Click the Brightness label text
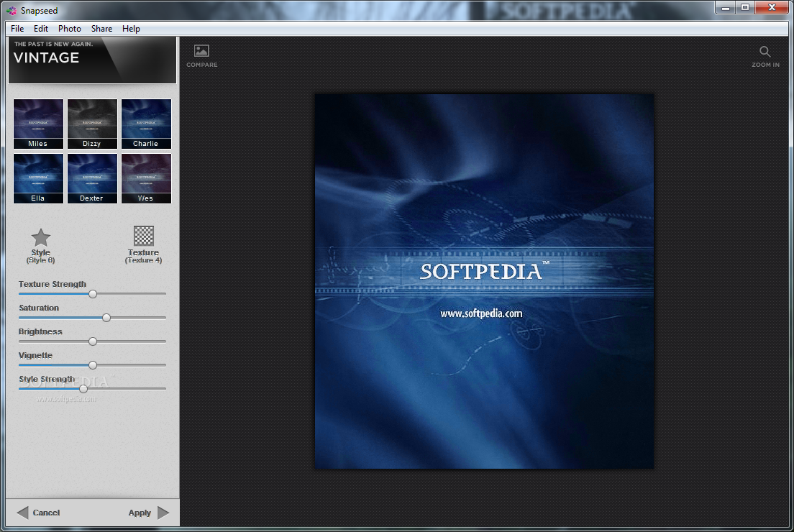The height and width of the screenshot is (532, 794). point(40,331)
